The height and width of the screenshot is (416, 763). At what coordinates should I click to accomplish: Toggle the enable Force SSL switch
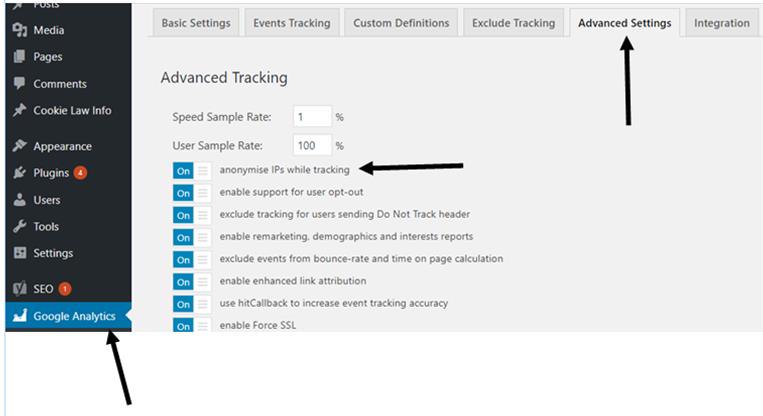tap(192, 325)
